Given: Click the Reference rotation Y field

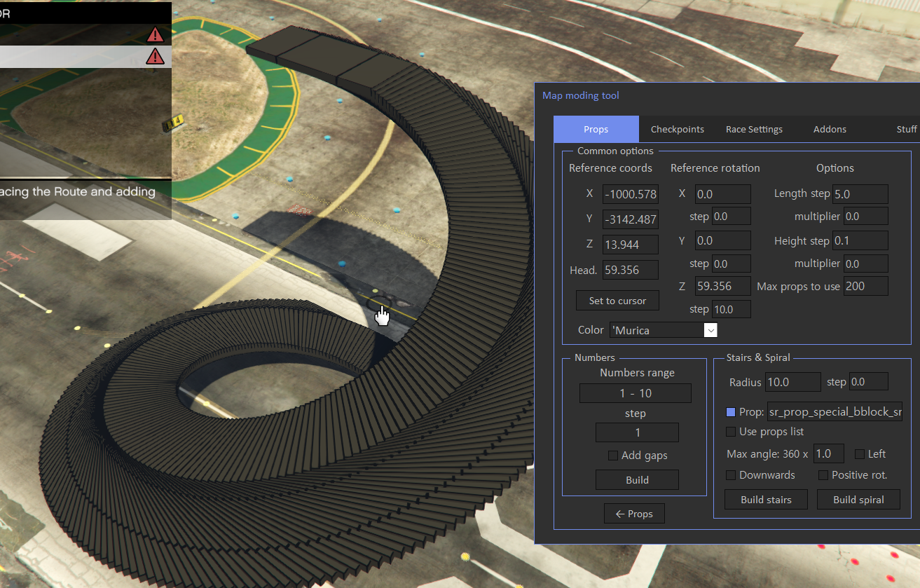Looking at the screenshot, I should coord(723,241).
